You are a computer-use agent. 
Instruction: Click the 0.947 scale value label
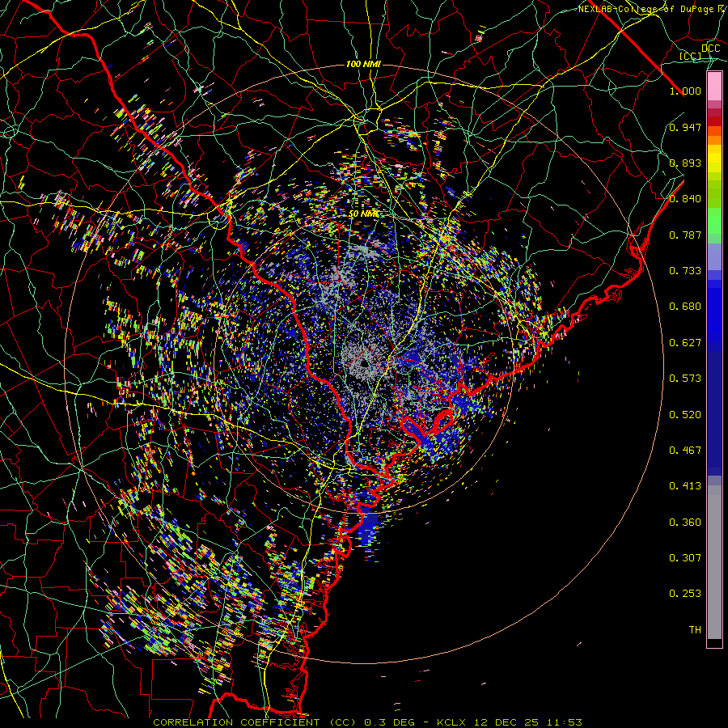click(685, 127)
